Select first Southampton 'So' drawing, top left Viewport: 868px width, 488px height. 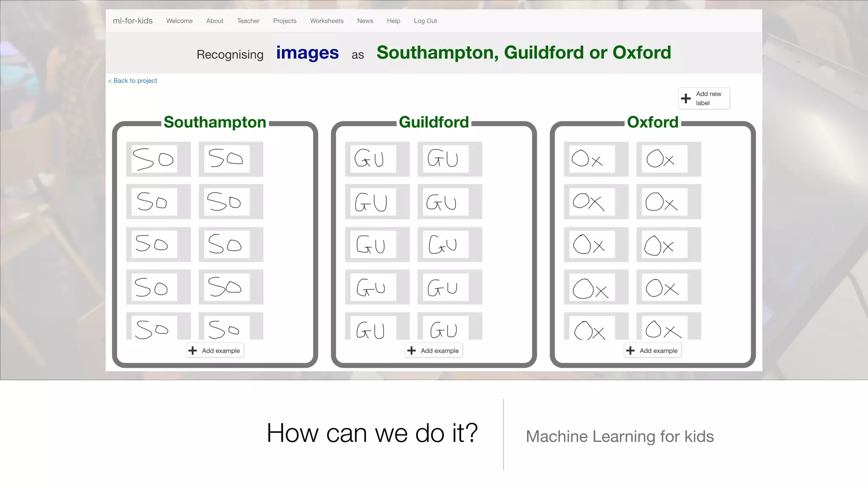click(x=159, y=159)
